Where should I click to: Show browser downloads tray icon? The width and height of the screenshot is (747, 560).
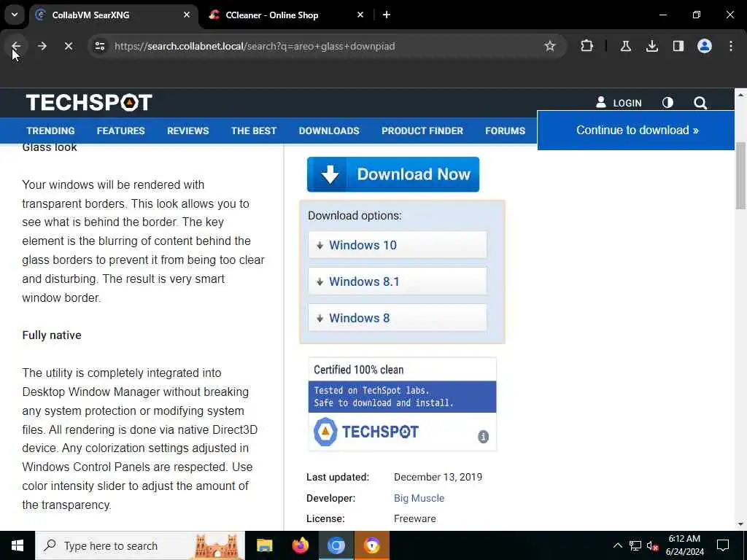pyautogui.click(x=651, y=46)
